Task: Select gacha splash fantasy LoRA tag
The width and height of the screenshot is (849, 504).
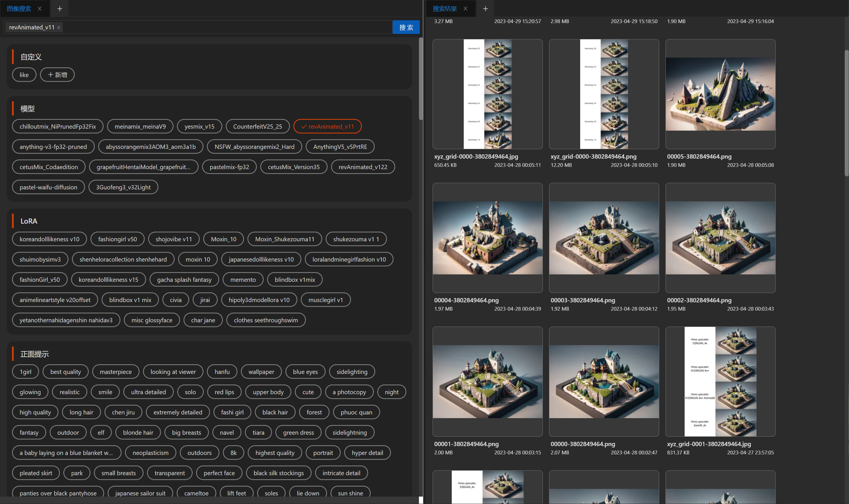Action: coord(184,280)
